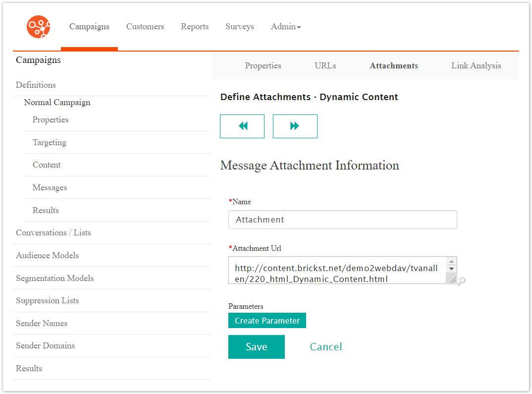Open the URLs tab
Image resolution: width=532 pixels, height=394 pixels.
325,65
